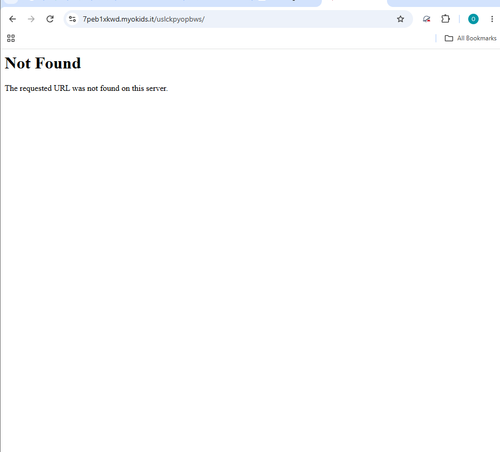Open Chrome's three-dot menu
The image size is (500, 452).
click(492, 19)
